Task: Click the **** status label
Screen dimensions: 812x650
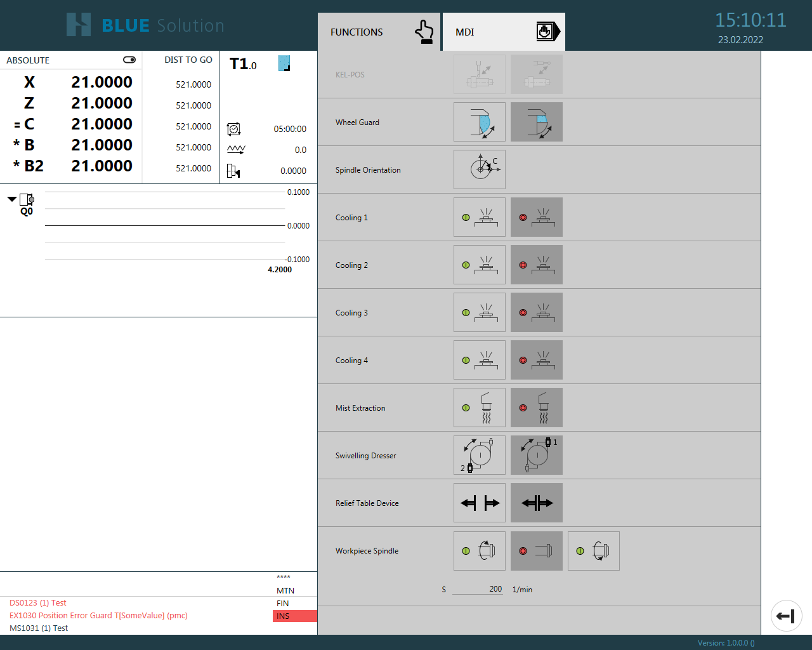Action: click(x=284, y=578)
